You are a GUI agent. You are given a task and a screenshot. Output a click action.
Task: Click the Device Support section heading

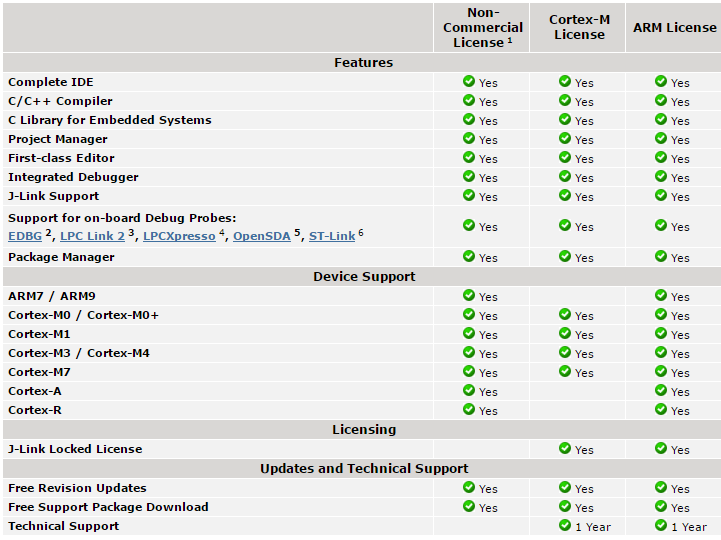click(x=363, y=276)
